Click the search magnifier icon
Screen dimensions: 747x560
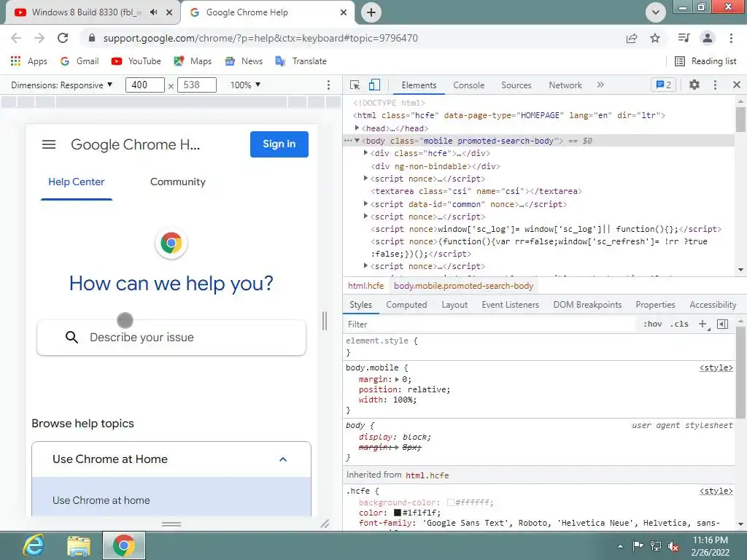pos(71,337)
